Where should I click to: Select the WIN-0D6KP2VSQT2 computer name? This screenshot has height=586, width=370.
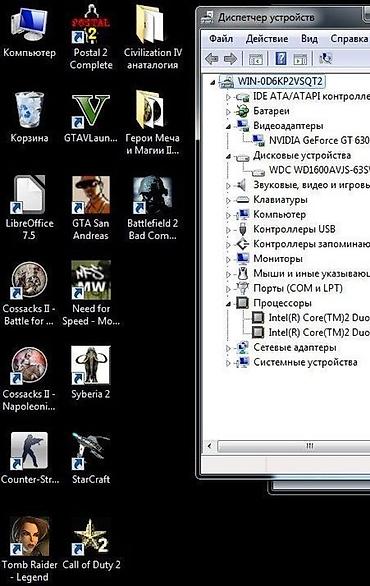tap(280, 81)
